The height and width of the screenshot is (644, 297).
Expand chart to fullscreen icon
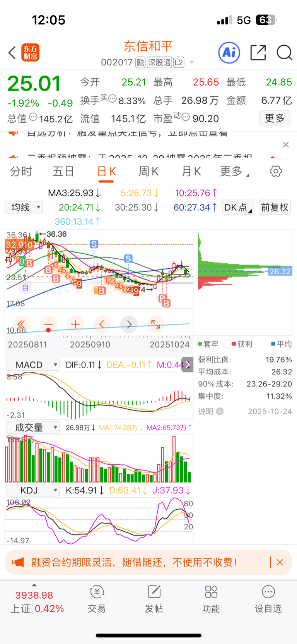[156, 324]
